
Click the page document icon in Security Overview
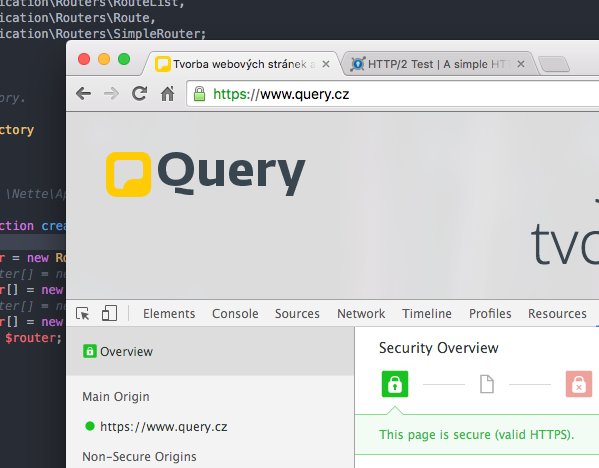coord(487,384)
